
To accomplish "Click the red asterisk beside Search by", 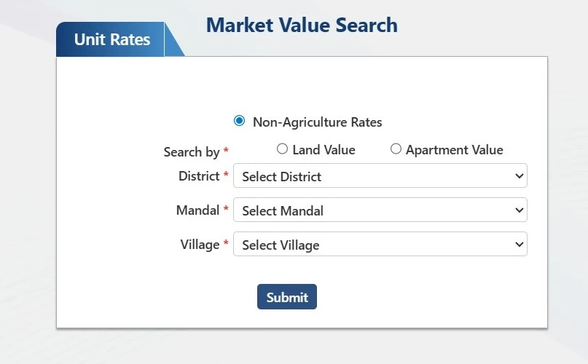I will pyautogui.click(x=226, y=151).
